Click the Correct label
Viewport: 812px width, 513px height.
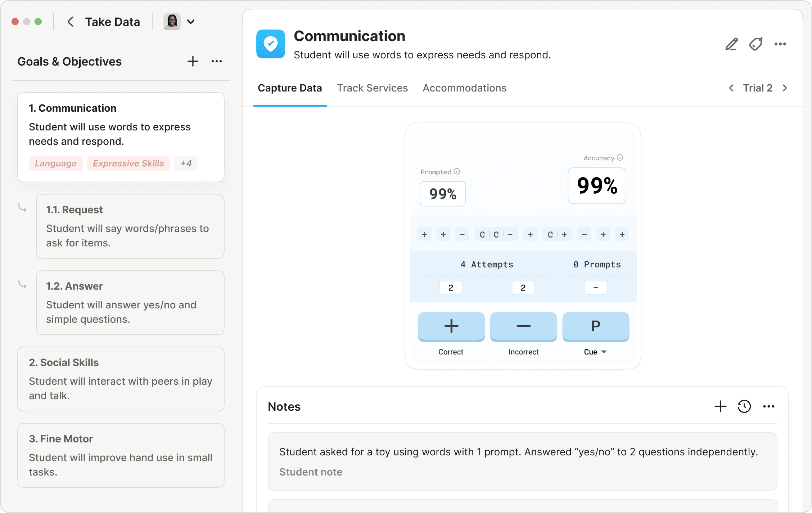point(451,352)
